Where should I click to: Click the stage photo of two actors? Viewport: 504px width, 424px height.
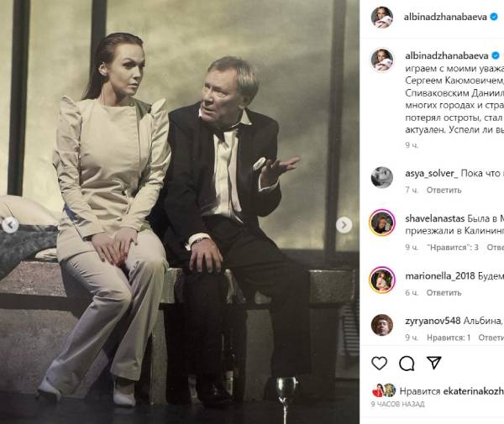[180, 212]
